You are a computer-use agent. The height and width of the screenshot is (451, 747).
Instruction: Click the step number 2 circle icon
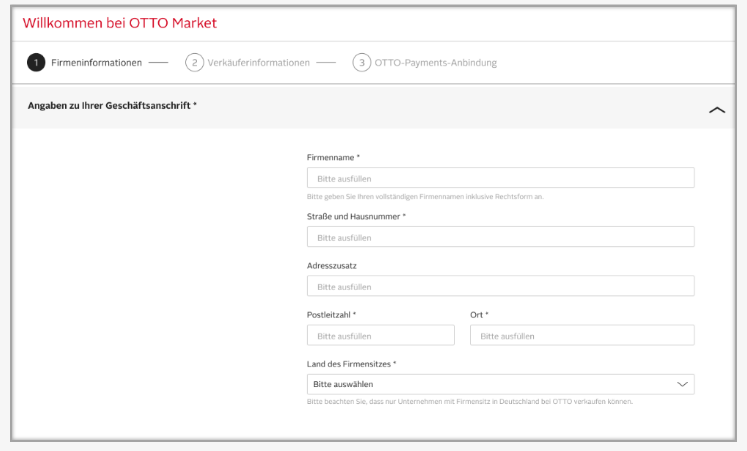click(x=194, y=62)
